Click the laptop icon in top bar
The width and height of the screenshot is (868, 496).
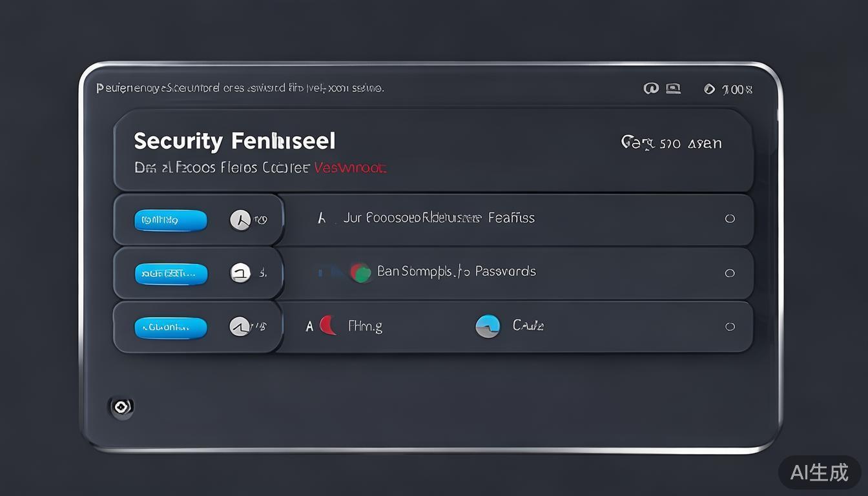[673, 88]
